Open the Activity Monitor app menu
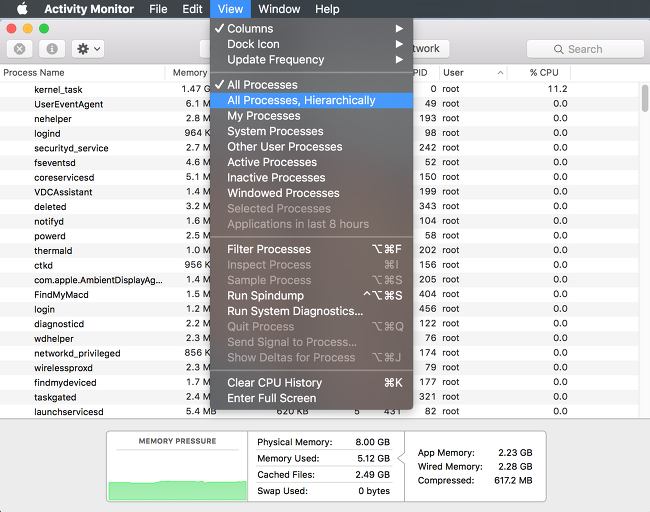 pos(89,9)
